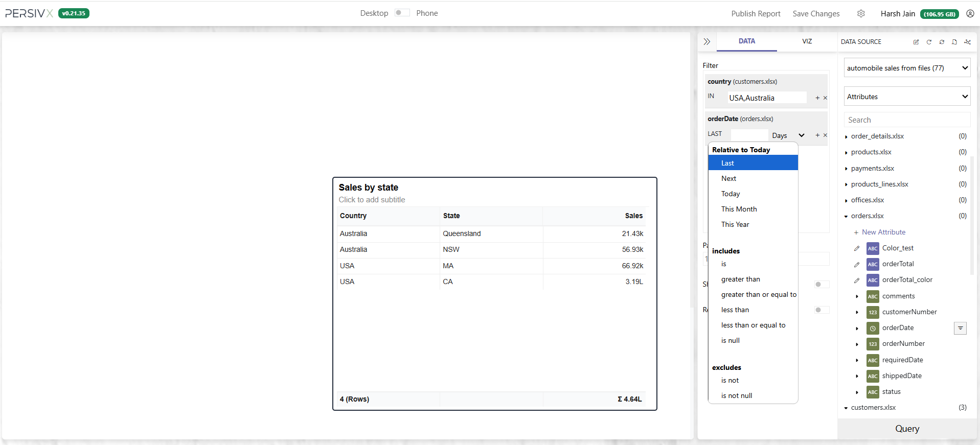Viewport: 980px width, 445px height.
Task: Click the PERSIVX logo
Action: (x=29, y=13)
